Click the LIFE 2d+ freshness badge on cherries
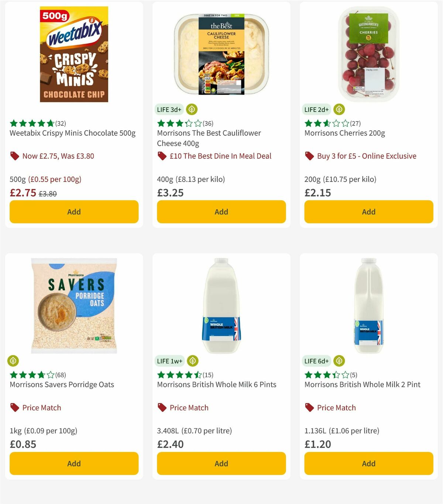Viewport: 443px width, 504px height. point(316,109)
